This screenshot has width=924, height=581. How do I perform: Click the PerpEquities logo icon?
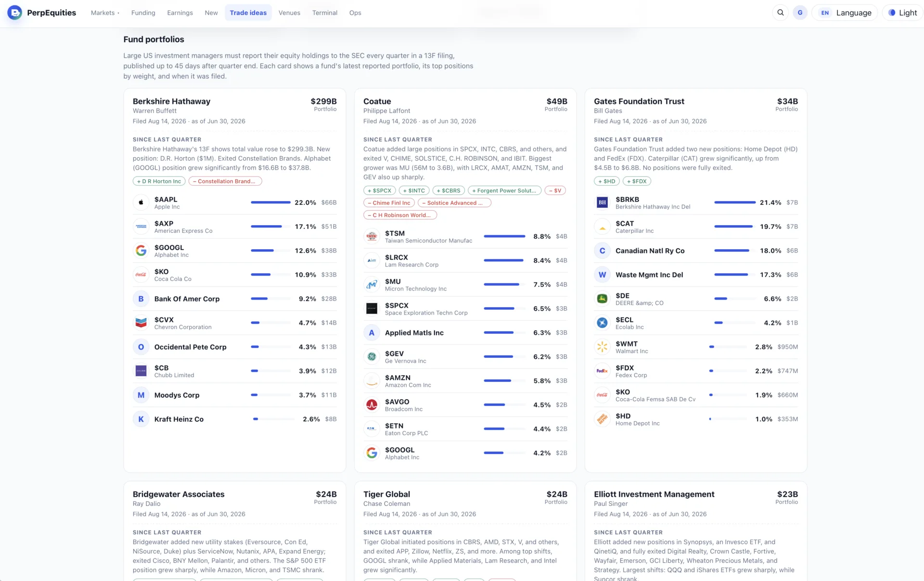click(x=15, y=13)
